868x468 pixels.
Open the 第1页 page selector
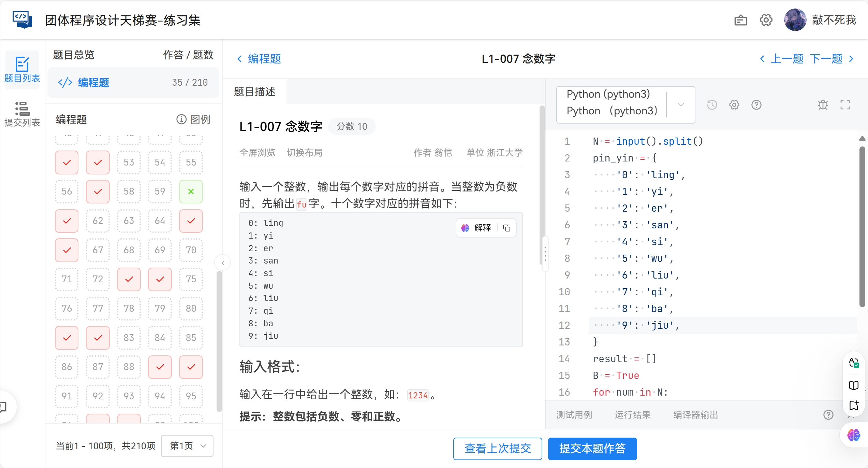click(187, 446)
